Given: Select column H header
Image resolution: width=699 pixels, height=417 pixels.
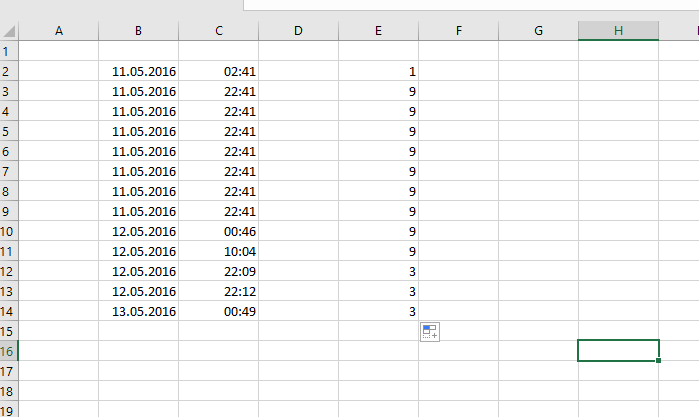Looking at the screenshot, I should [x=618, y=31].
